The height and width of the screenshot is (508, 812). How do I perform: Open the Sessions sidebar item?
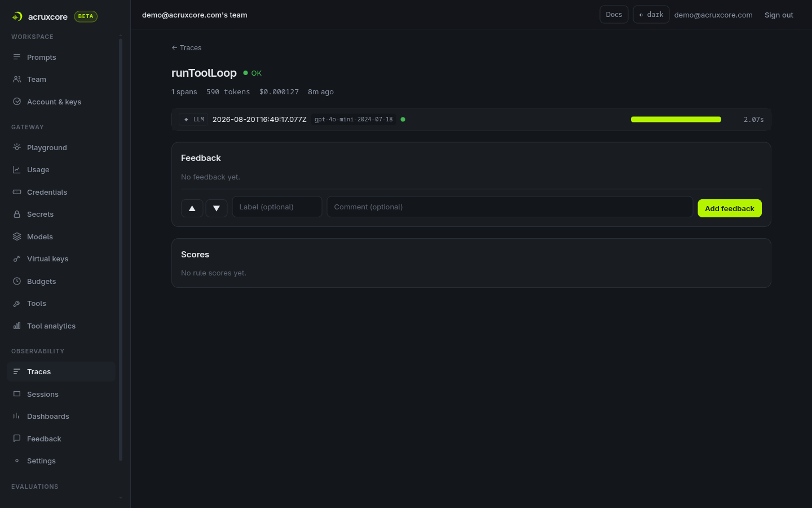61,394
